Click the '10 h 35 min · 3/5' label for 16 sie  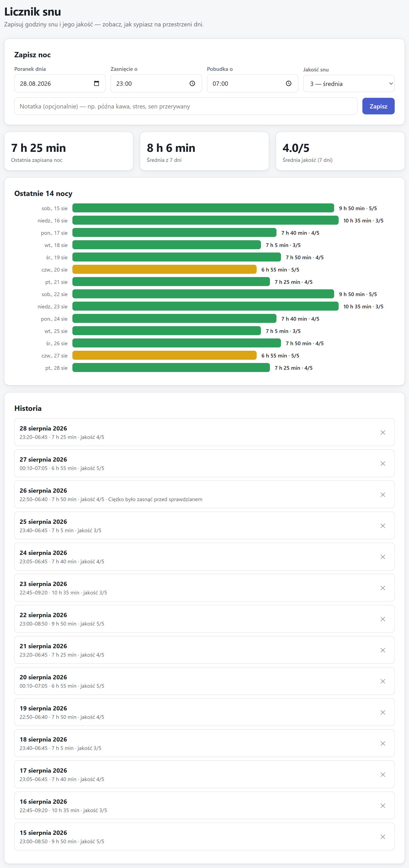click(x=363, y=221)
